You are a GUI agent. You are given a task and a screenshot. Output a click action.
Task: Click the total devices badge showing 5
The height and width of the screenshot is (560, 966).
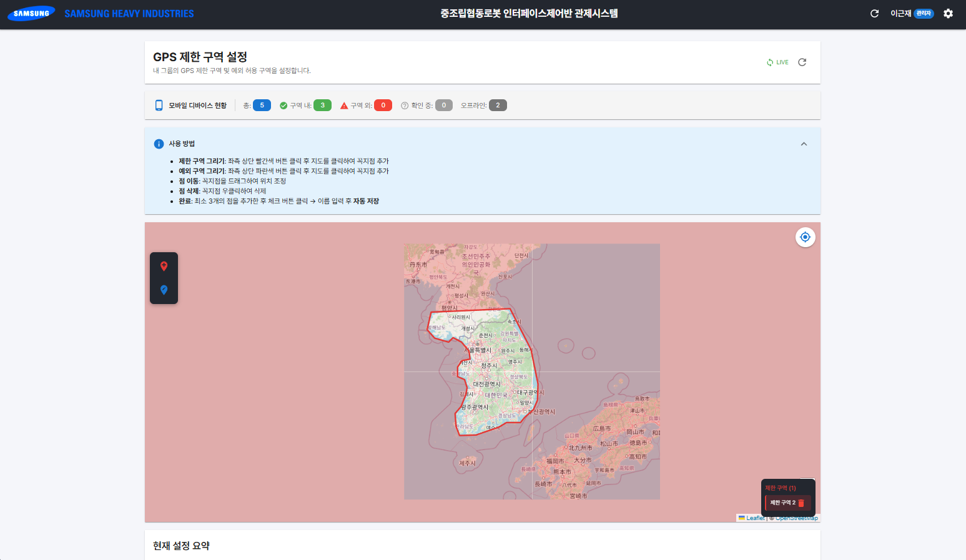point(262,106)
